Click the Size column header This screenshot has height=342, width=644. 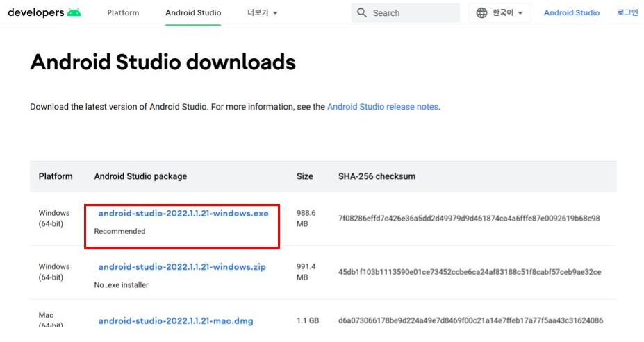(305, 176)
